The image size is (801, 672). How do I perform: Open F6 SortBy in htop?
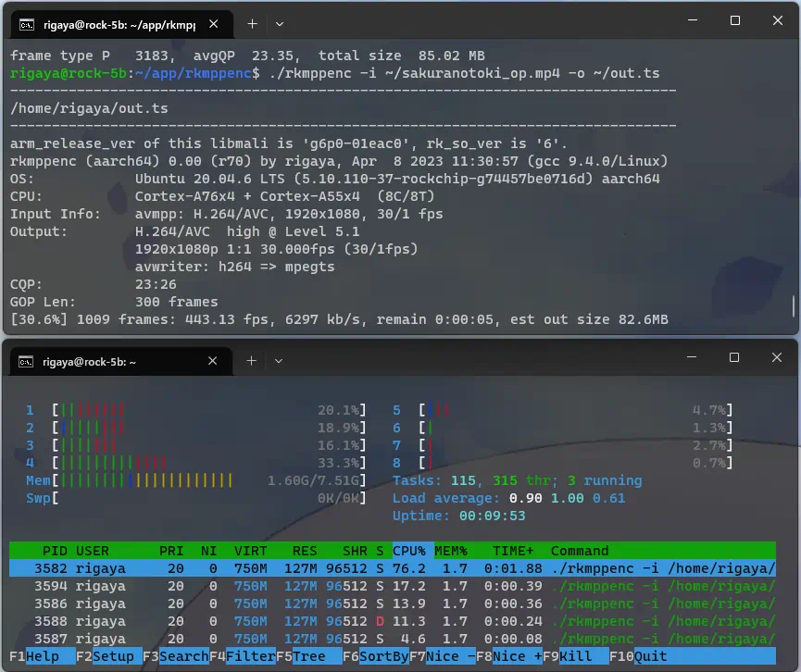click(x=376, y=656)
